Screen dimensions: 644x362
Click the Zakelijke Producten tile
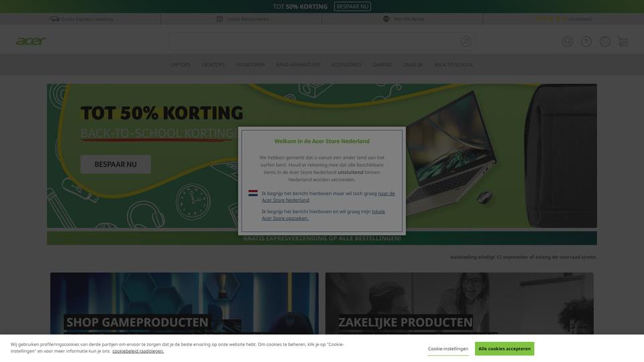click(x=459, y=304)
